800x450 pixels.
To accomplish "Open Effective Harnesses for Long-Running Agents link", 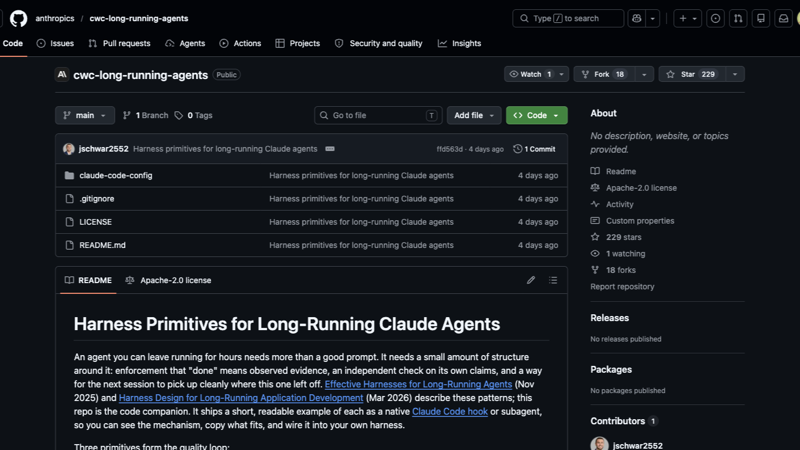I will pos(418,384).
